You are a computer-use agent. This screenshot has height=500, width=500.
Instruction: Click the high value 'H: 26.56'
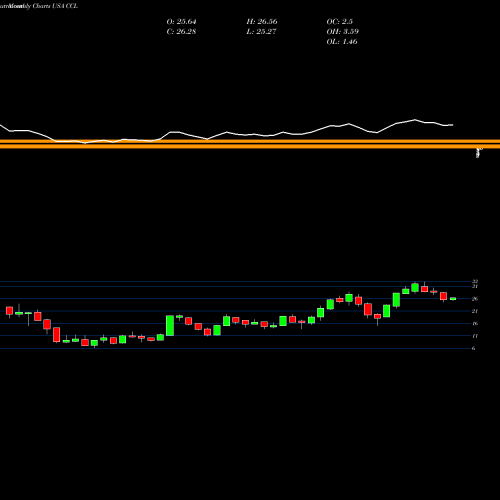click(262, 22)
